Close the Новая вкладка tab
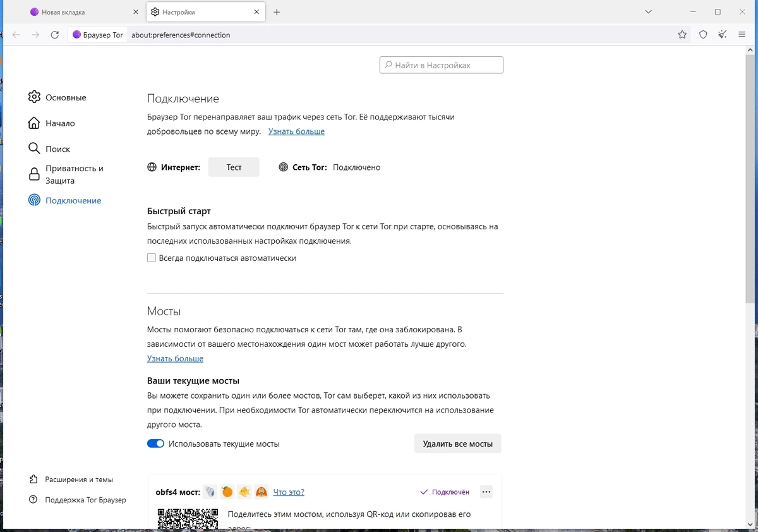Image resolution: width=758 pixels, height=532 pixels. click(x=135, y=12)
